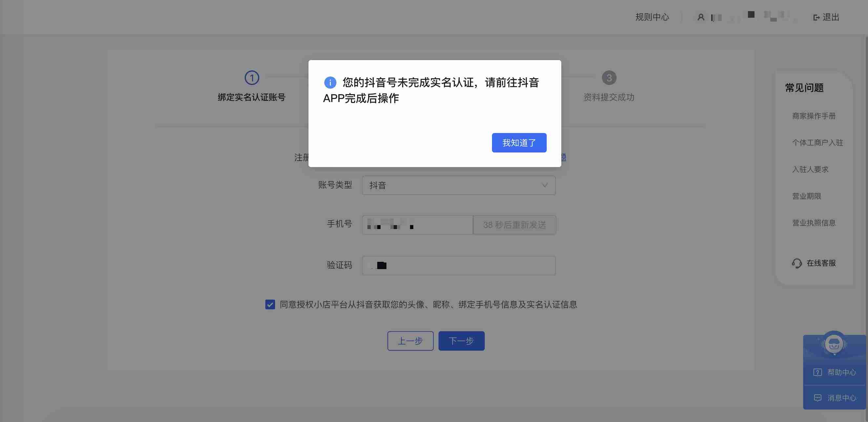Screen dimensions: 868x422
Task: Open 在线客服 online support text
Action: tap(821, 263)
